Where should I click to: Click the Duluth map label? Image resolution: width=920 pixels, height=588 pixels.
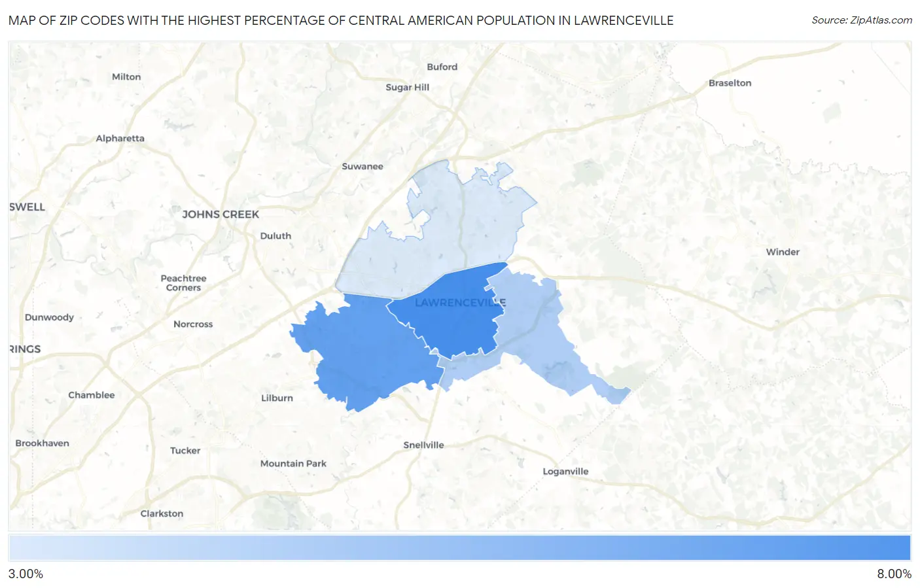point(275,236)
